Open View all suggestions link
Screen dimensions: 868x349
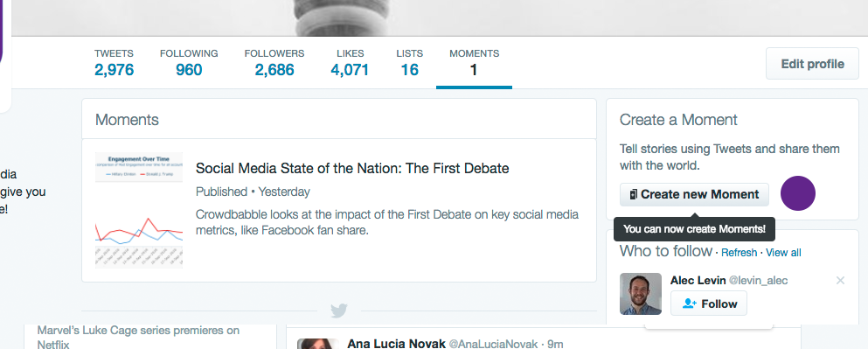click(x=783, y=253)
